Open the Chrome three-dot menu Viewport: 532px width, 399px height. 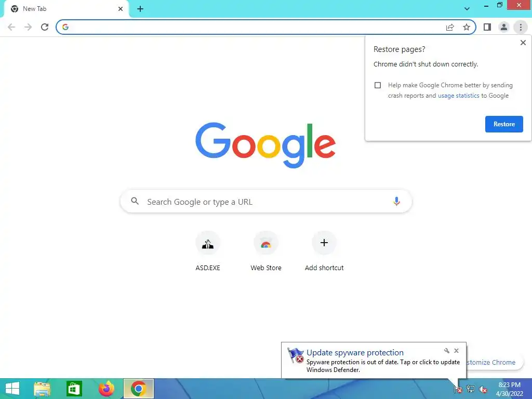click(x=521, y=27)
